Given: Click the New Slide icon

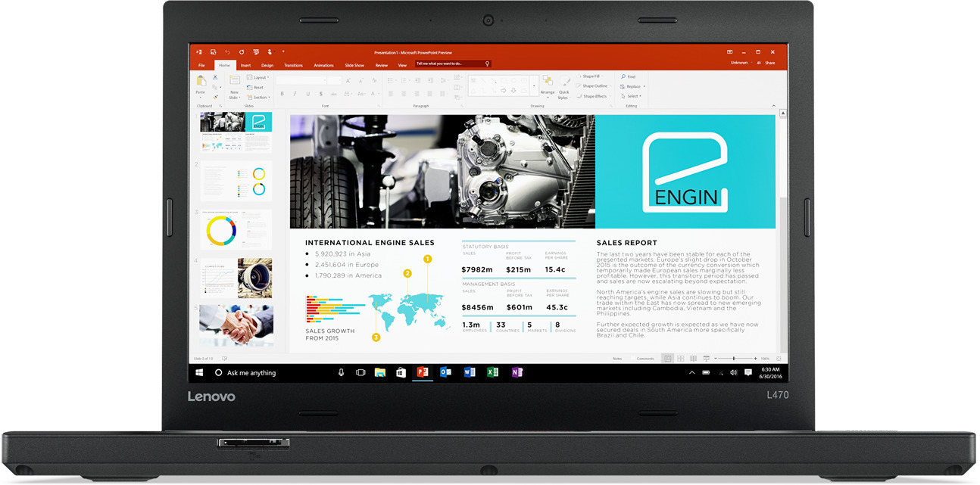Looking at the screenshot, I should click(x=234, y=82).
